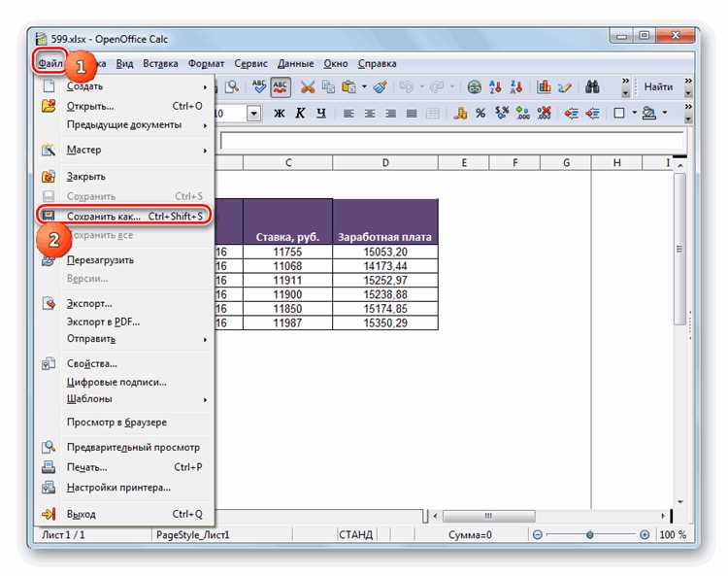This screenshot has height=576, width=728.
Task: Click the Найти search field
Action: [658, 86]
